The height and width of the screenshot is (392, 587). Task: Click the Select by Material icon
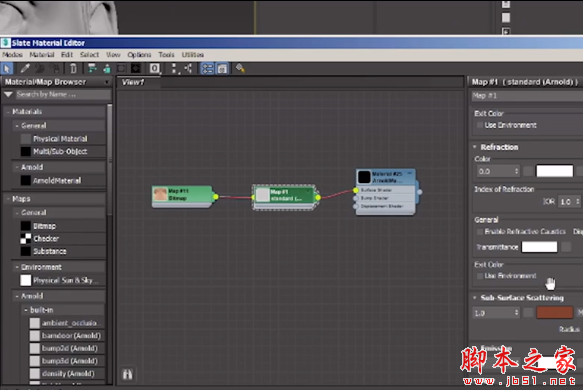click(x=240, y=69)
